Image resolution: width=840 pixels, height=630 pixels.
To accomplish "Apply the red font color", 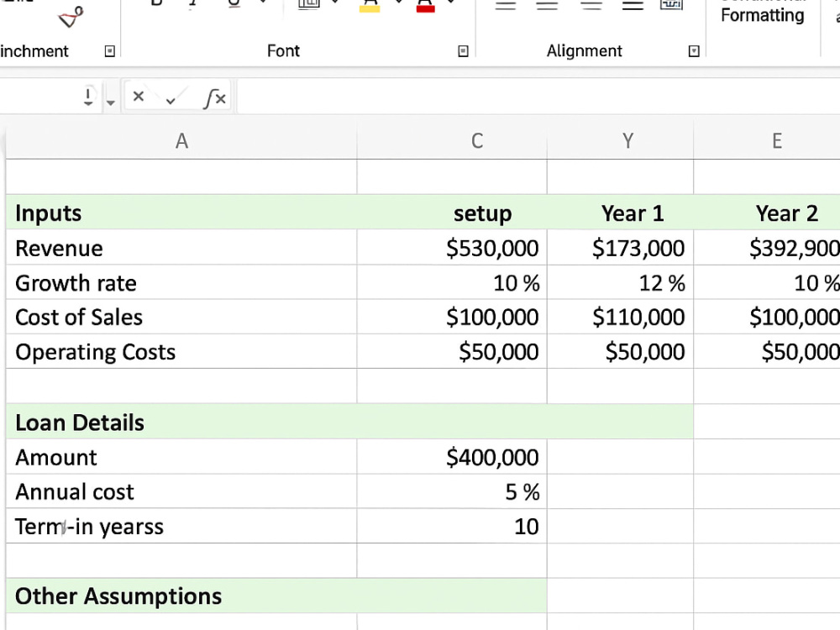I will coord(425,7).
